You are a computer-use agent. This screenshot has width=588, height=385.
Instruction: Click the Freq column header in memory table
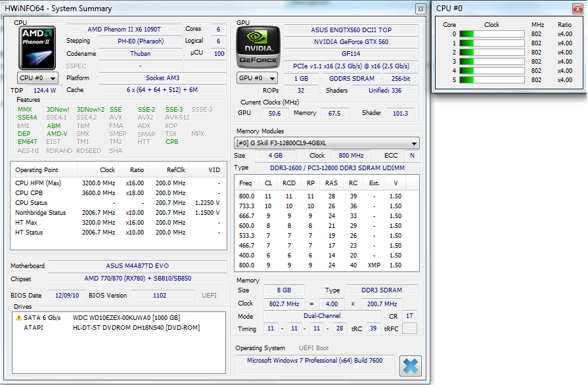248,183
